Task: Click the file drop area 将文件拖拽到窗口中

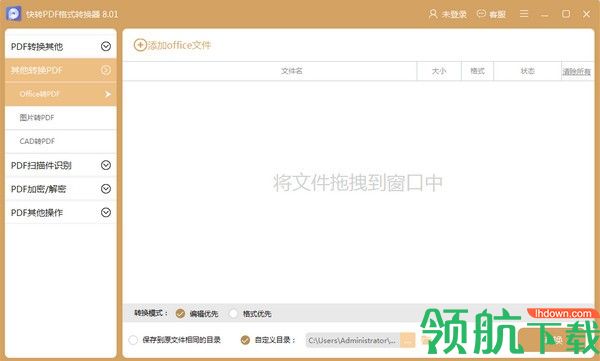Action: [358, 183]
